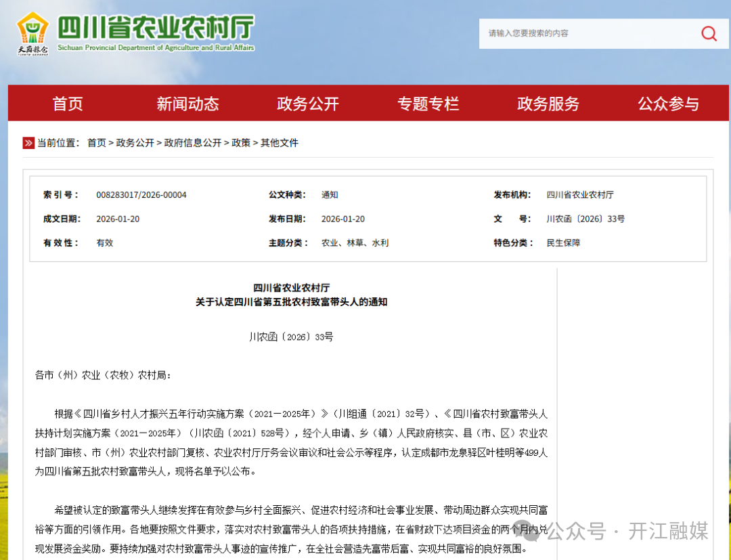Screen dimensions: 731x560
Task: Open the 首页 breadcrumb link
Action: click(96, 143)
